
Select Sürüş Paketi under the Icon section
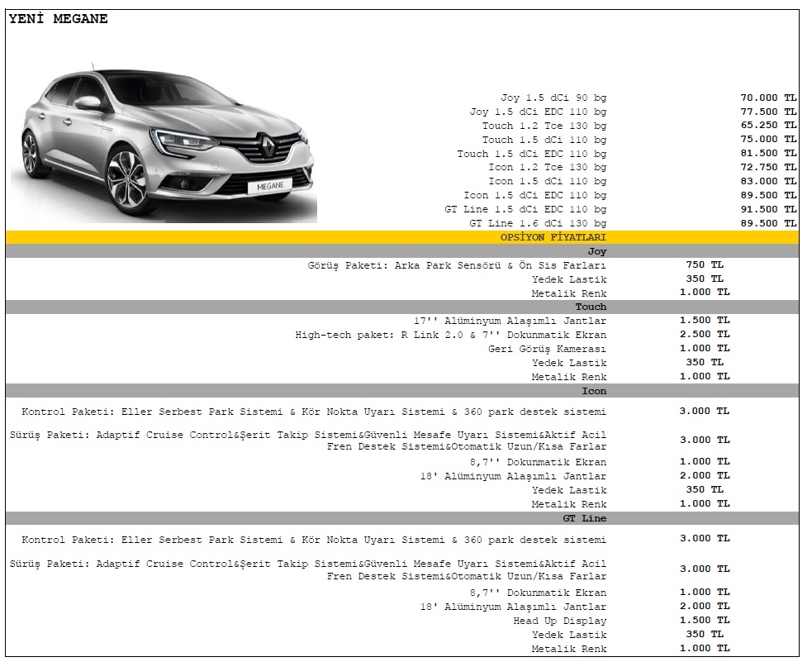(308, 441)
